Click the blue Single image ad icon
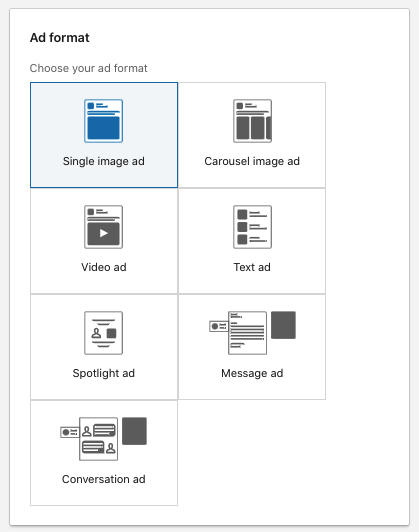 click(x=103, y=121)
